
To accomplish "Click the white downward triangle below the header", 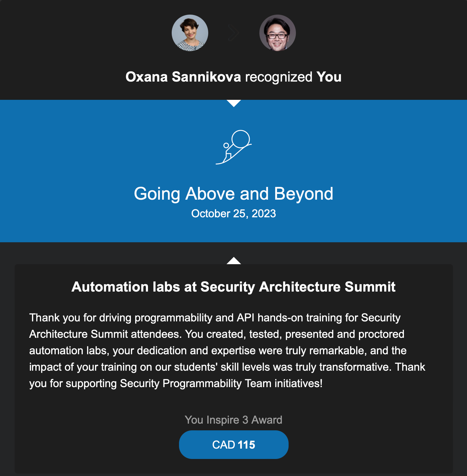I will tap(234, 103).
